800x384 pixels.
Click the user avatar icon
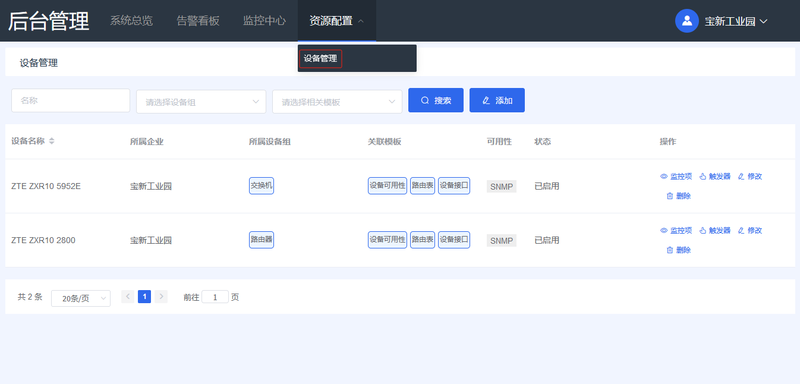[x=687, y=21]
